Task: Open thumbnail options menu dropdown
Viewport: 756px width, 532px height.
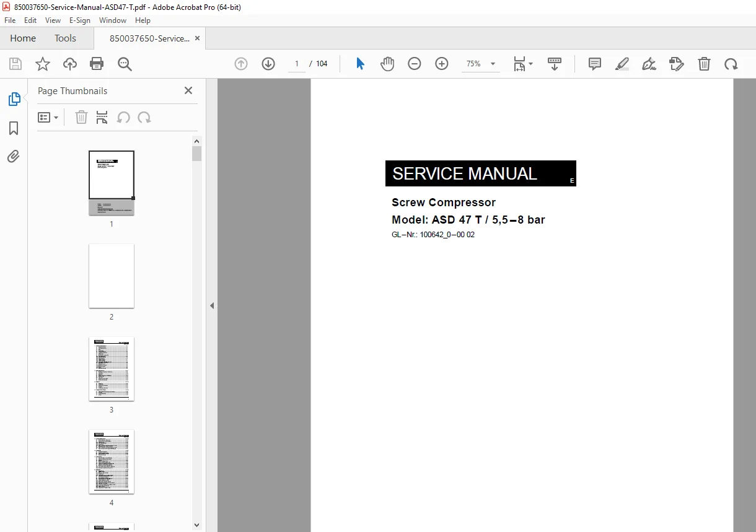Action: point(48,118)
